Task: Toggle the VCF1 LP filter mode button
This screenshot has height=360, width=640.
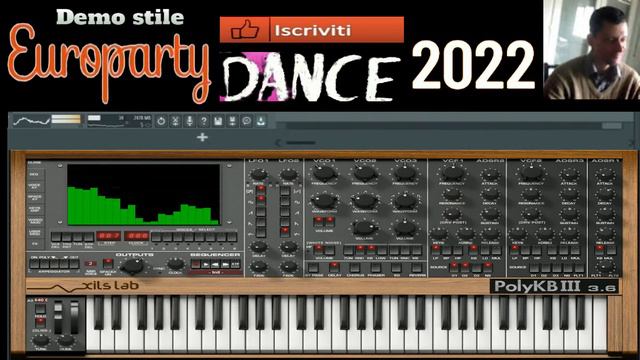Action: [436, 250]
